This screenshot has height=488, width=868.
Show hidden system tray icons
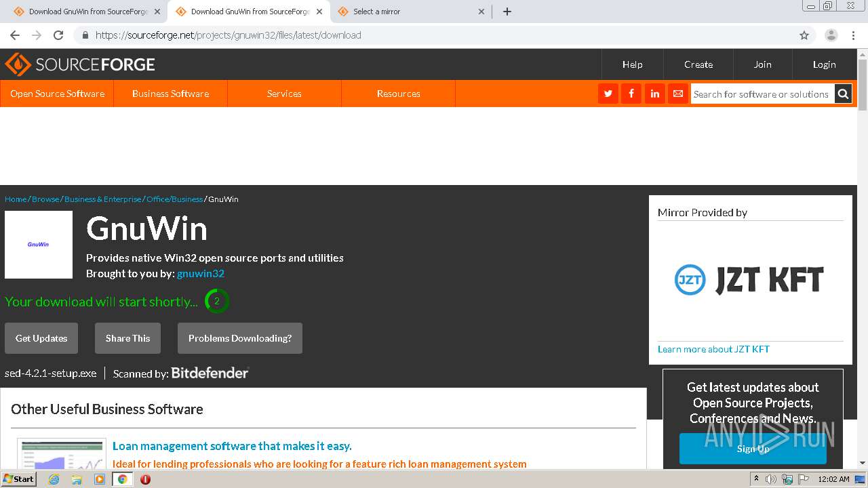point(756,479)
